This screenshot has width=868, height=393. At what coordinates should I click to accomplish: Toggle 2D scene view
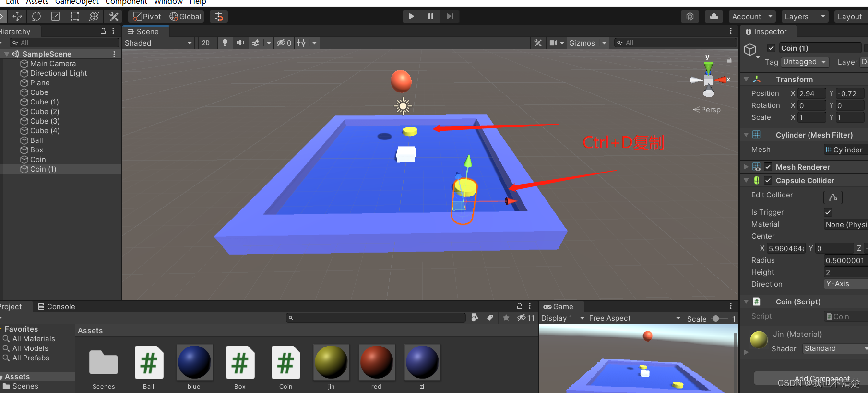click(x=206, y=43)
